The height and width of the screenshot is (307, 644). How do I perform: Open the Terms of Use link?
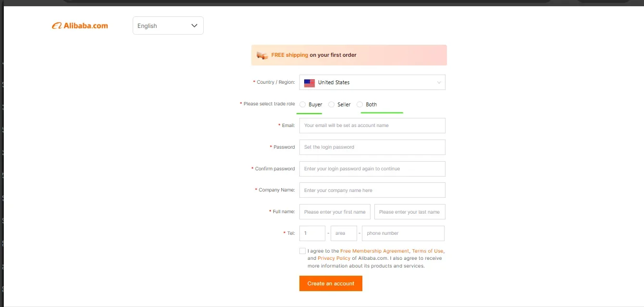pos(427,251)
